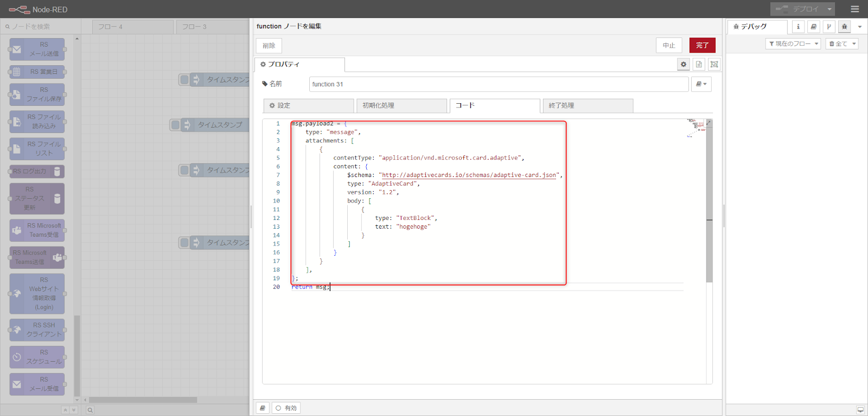Viewport: 868px width, 416px height.
Task: Click the 中止 cancel button
Action: pos(669,45)
